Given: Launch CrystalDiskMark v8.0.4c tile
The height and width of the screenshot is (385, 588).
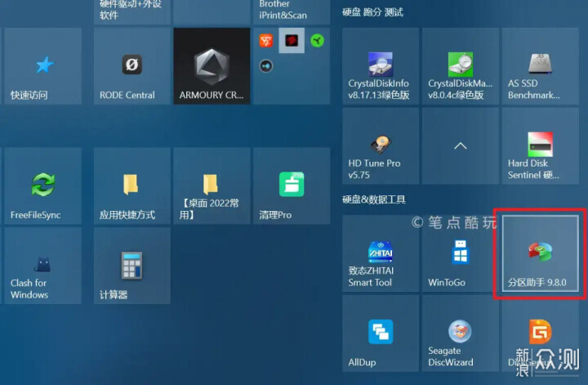Looking at the screenshot, I should coord(461,66).
